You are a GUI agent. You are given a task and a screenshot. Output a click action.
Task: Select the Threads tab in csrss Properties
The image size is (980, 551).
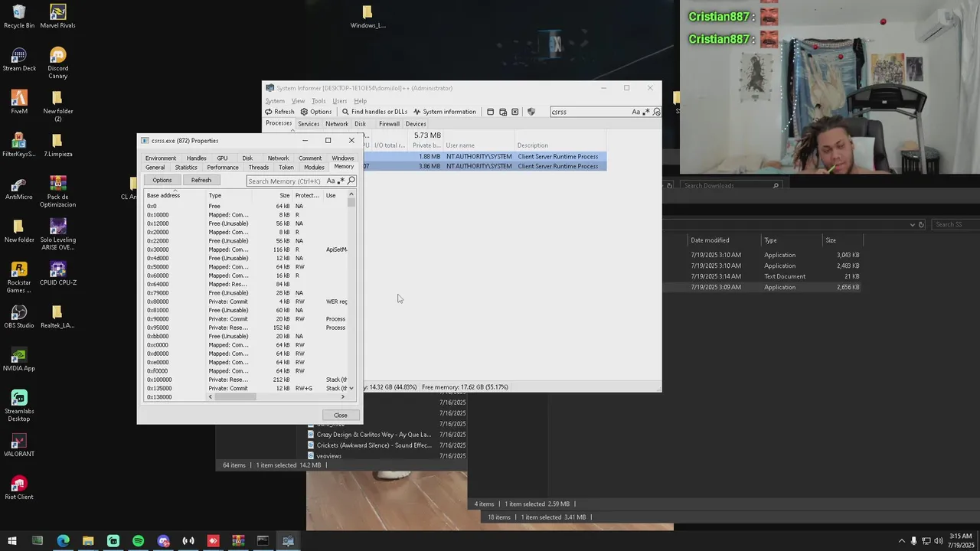coord(259,168)
